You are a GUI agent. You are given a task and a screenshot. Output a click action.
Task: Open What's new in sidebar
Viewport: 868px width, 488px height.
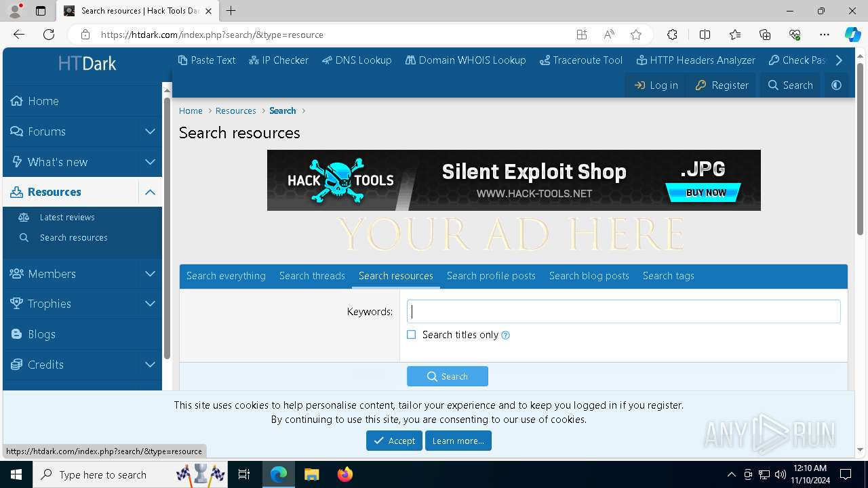58,162
